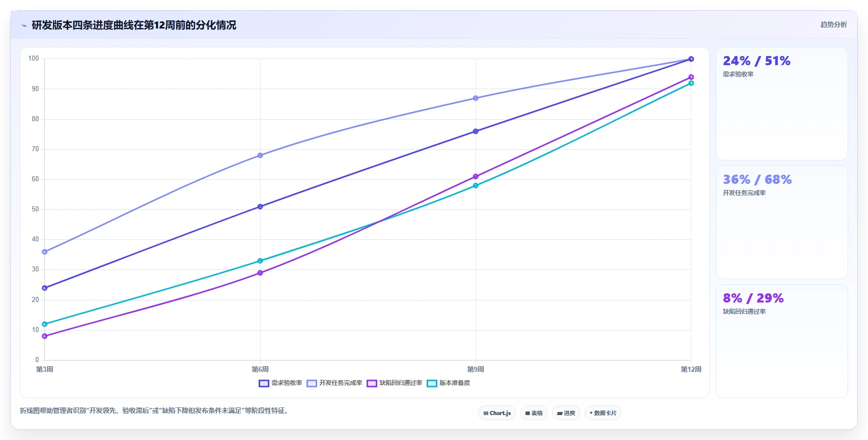Click the 开发任务完成率 data point at 第6周 (68)
Screen dimensions: 868x440
260,155
